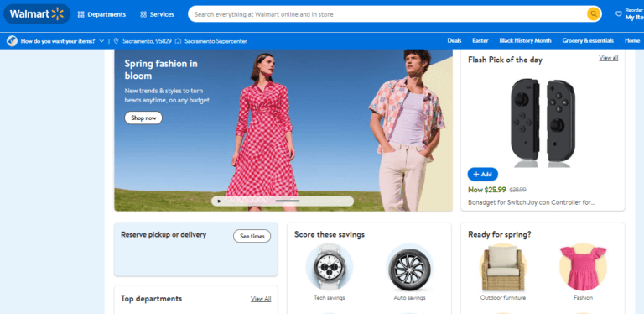View all Flash Picks
644x314 pixels.
[608, 58]
